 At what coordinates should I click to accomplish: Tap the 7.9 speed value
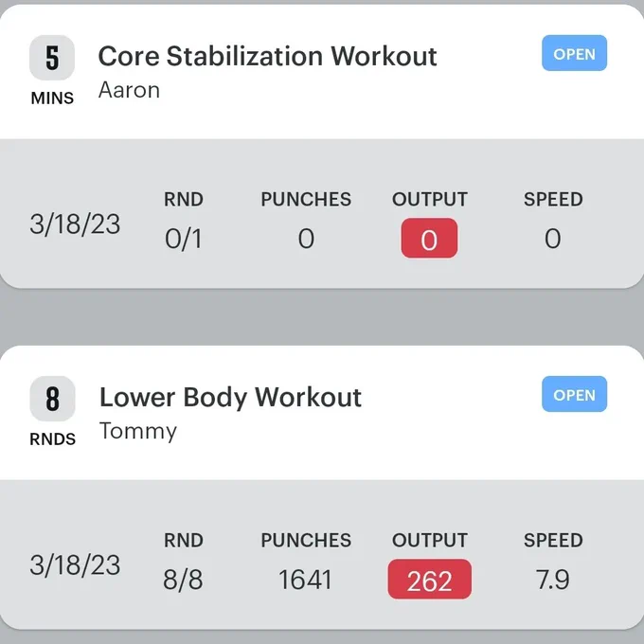point(552,580)
